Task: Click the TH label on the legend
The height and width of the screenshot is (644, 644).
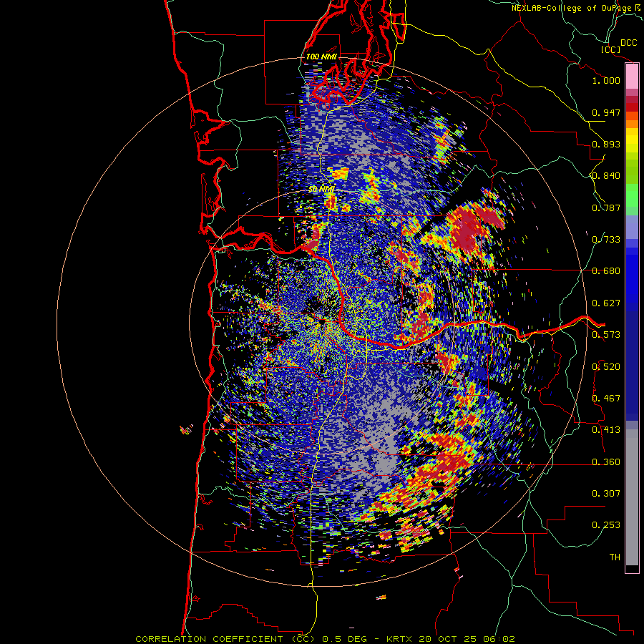Action: coord(615,557)
